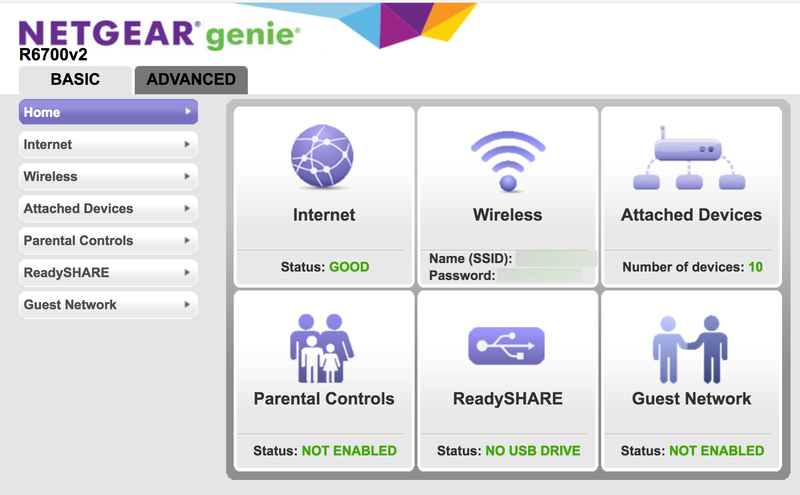Click the Guest Network tile title
Screen dimensions: 800x495
tap(691, 399)
